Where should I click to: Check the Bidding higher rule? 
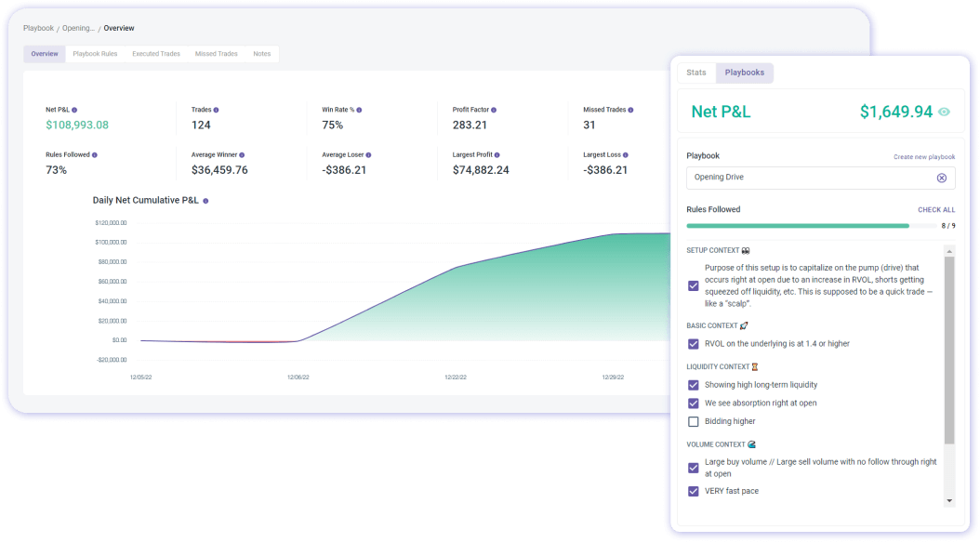[x=693, y=421]
